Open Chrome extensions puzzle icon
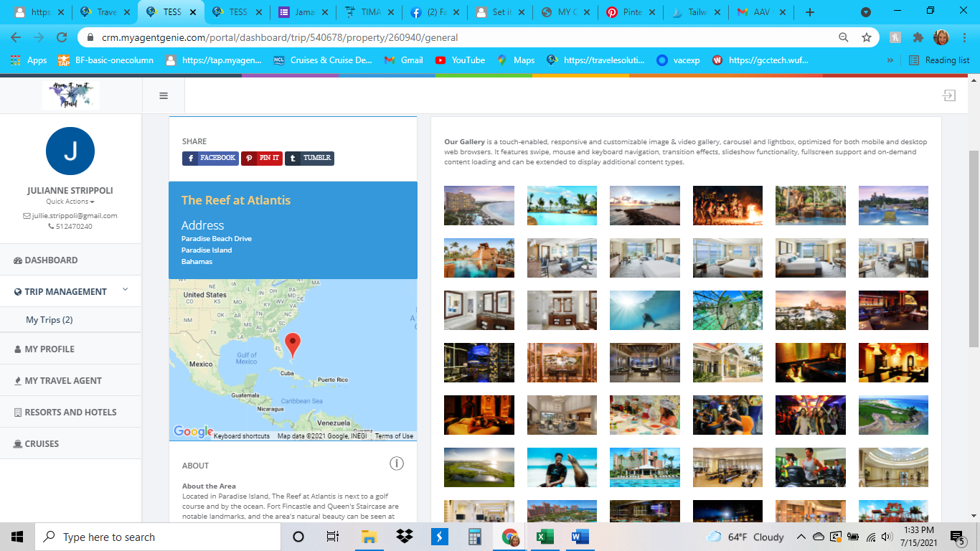The image size is (980, 551). (918, 37)
